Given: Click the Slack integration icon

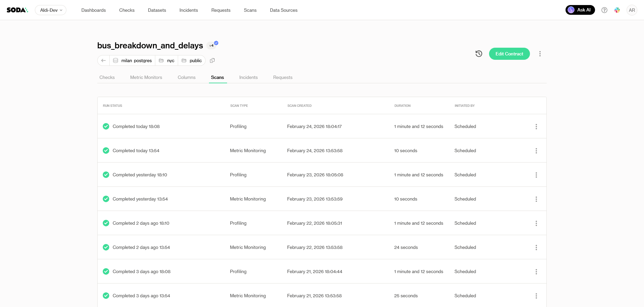Looking at the screenshot, I should [x=617, y=10].
